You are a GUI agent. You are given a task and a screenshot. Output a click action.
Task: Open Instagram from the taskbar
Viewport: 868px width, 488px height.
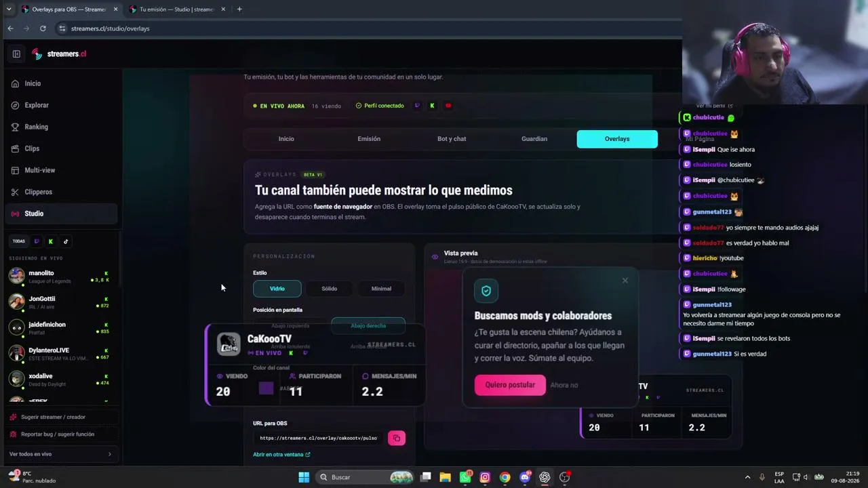click(x=485, y=477)
